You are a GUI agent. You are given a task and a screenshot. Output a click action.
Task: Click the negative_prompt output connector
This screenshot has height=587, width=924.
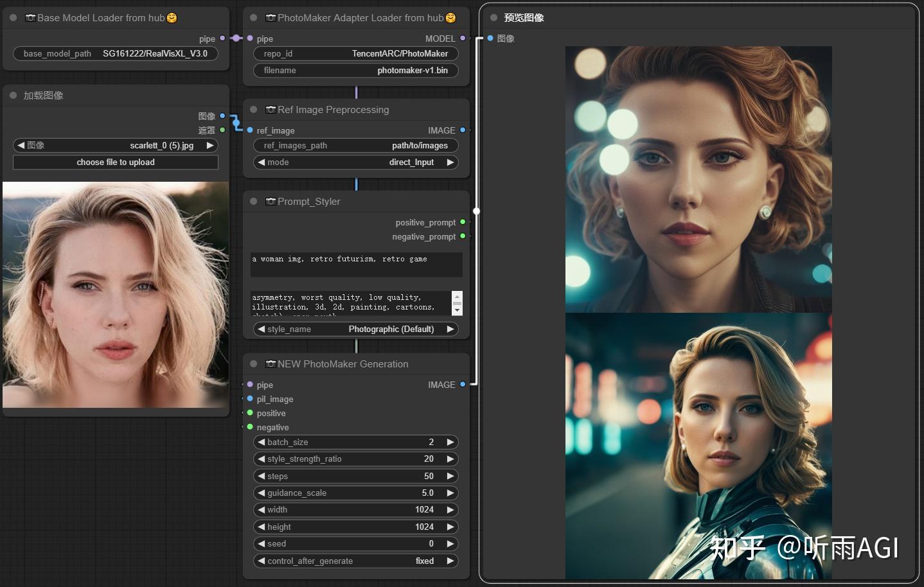[463, 236]
